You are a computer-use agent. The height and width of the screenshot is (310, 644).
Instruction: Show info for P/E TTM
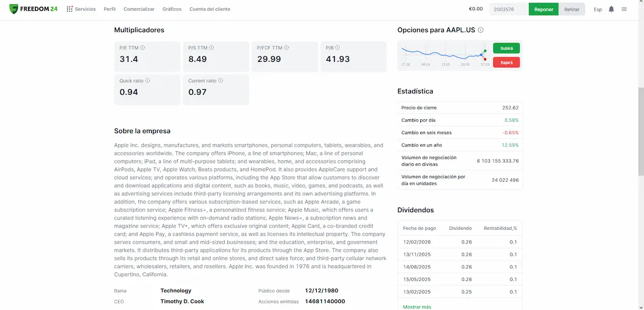coord(143,48)
